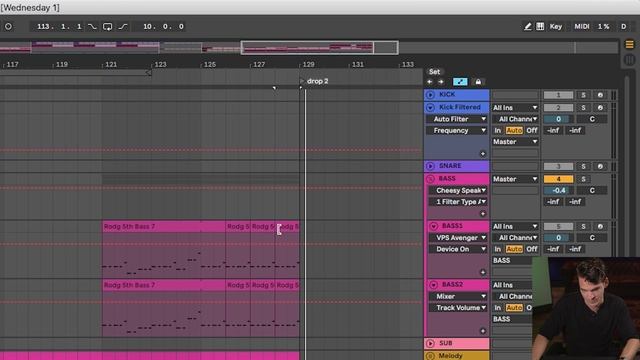Open Cheesy Speak device chooser dropdown

[458, 191]
